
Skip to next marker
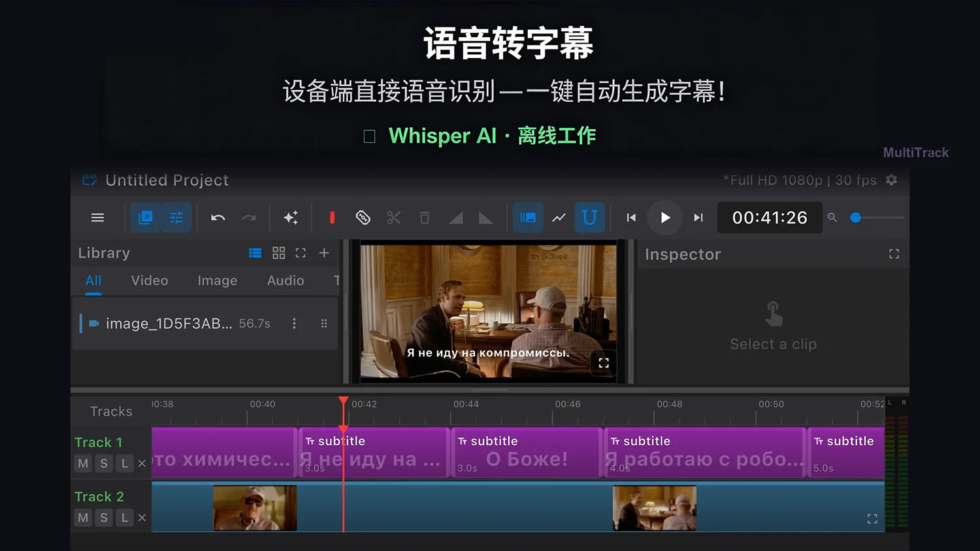(698, 217)
